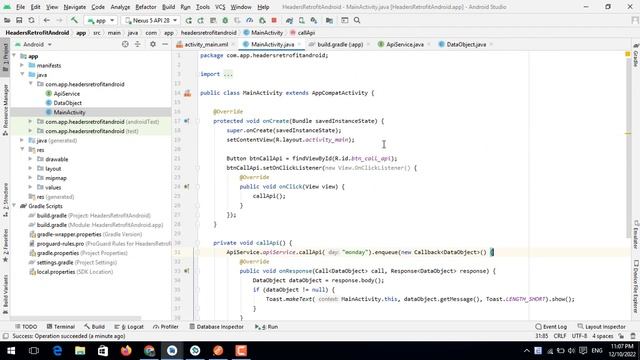Open the Build menu

[168, 7]
